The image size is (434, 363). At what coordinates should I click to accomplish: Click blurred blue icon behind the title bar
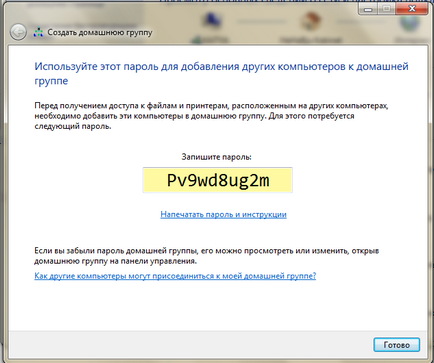(x=212, y=21)
